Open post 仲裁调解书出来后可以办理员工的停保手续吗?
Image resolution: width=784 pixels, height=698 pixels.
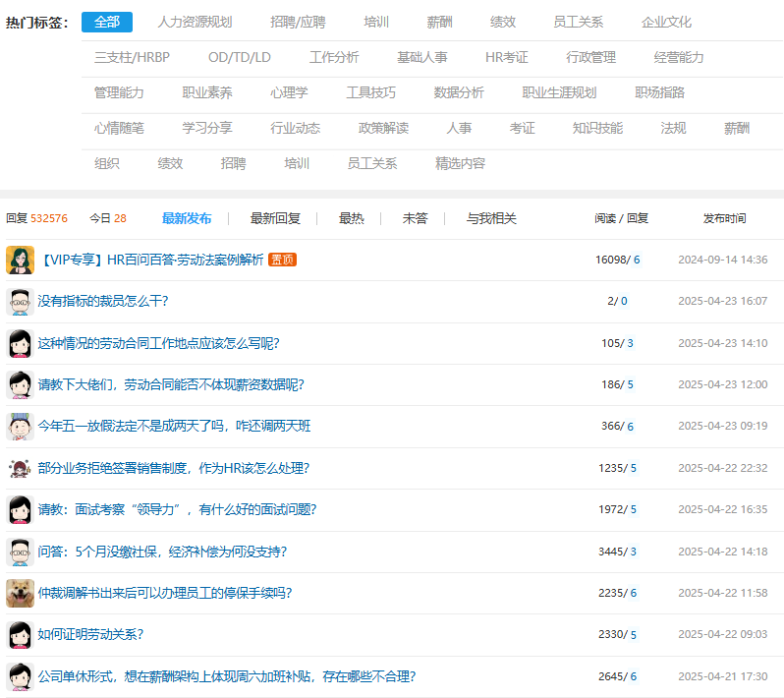click(x=165, y=594)
